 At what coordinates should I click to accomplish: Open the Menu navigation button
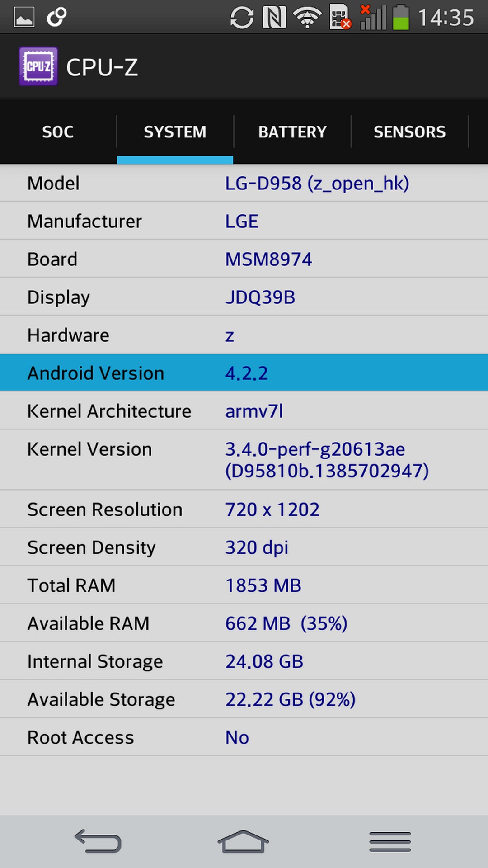pos(389,841)
